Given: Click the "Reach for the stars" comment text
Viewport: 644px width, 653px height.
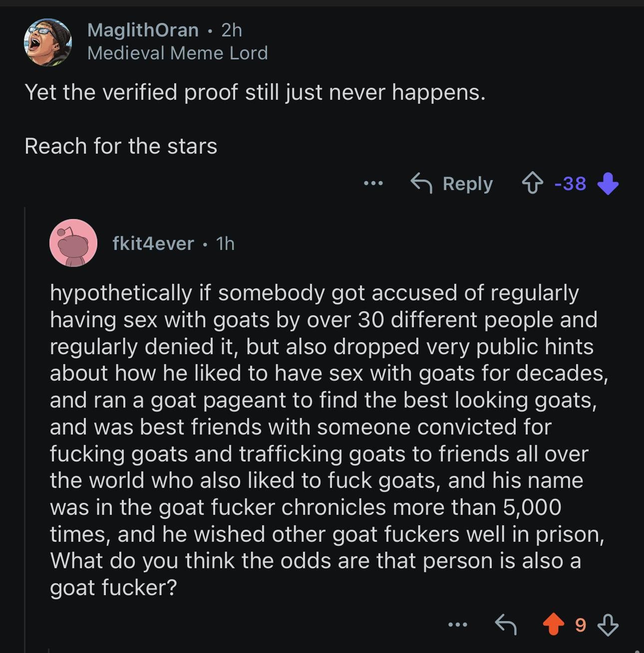Looking at the screenshot, I should 121,146.
